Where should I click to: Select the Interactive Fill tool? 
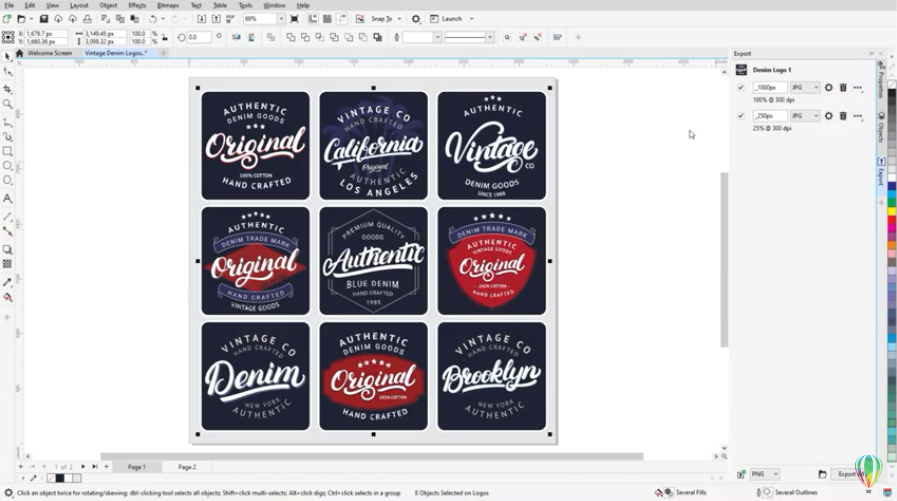pos(7,297)
